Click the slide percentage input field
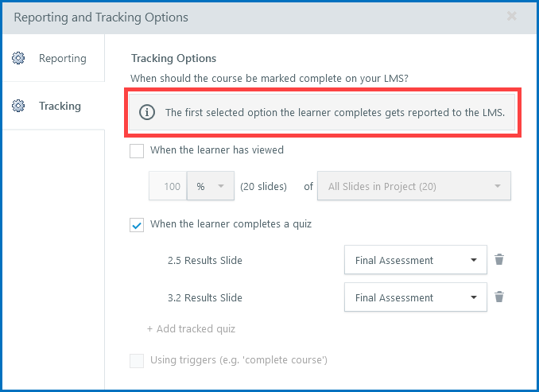Viewport: 539px width, 392px height. 169,187
